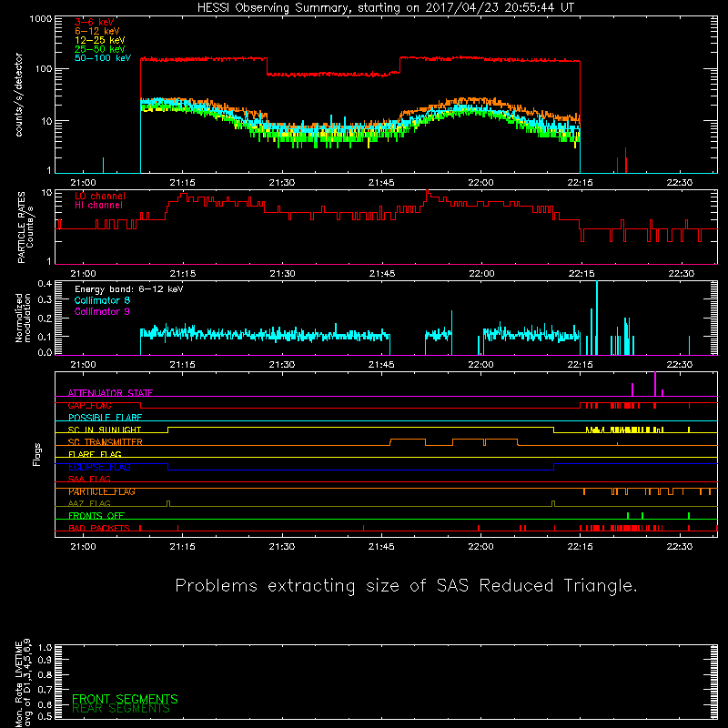Click the SAS Reduced Triangle problem message
This screenshot has height=728, width=728.
click(x=406, y=586)
